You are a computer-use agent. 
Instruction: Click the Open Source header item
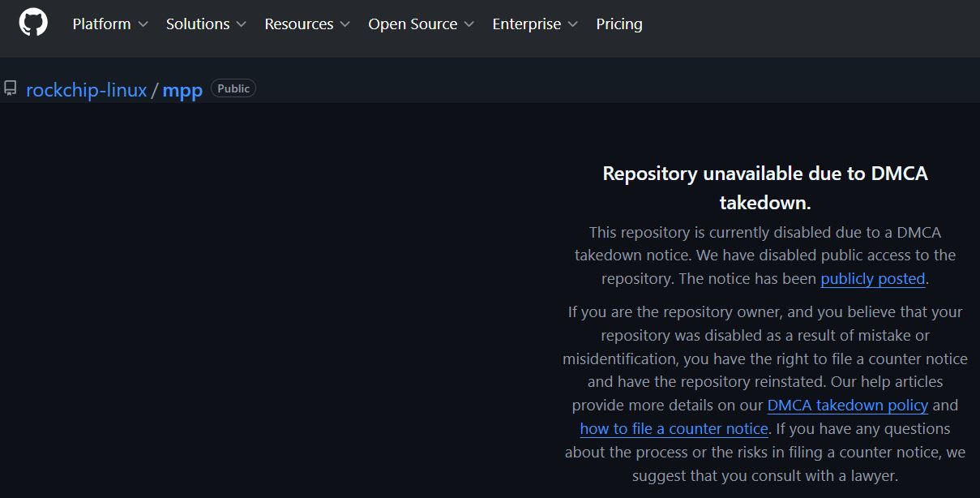coord(413,24)
